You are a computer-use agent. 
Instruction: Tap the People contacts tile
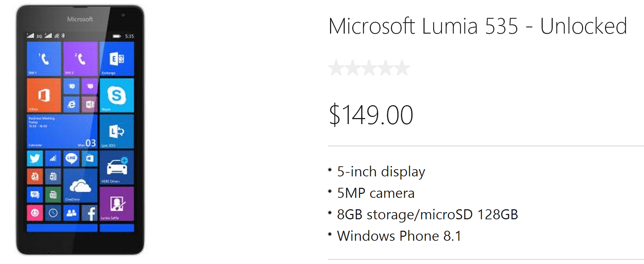[71, 213]
